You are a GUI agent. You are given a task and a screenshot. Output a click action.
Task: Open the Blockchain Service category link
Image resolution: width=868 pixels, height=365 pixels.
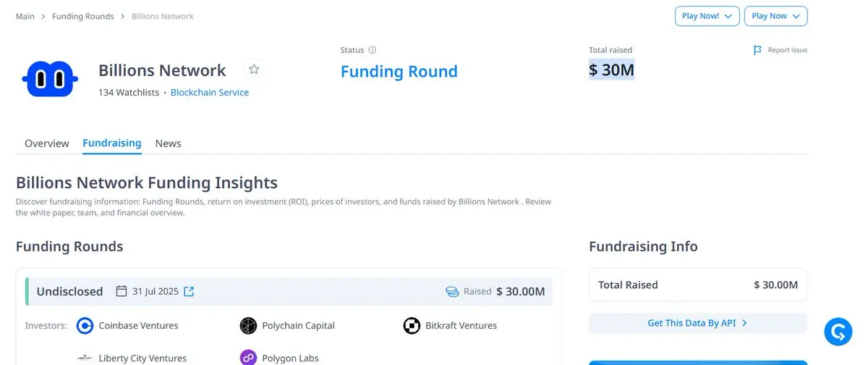210,93
